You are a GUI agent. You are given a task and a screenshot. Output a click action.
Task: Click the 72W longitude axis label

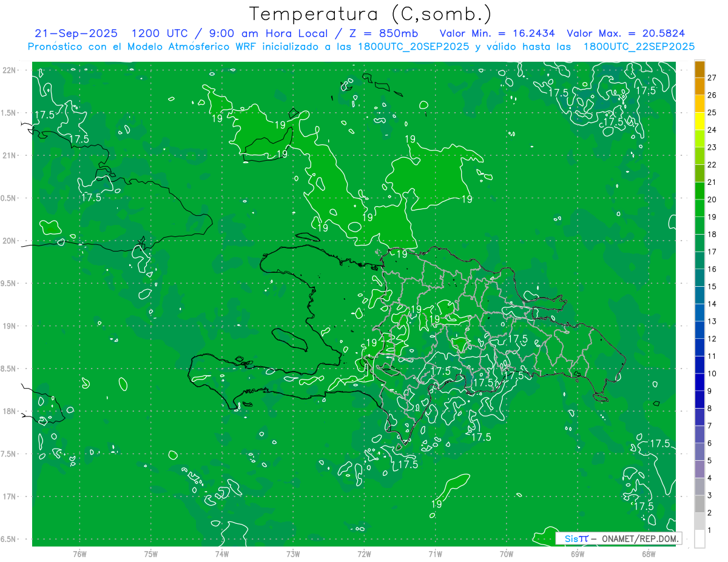click(364, 554)
